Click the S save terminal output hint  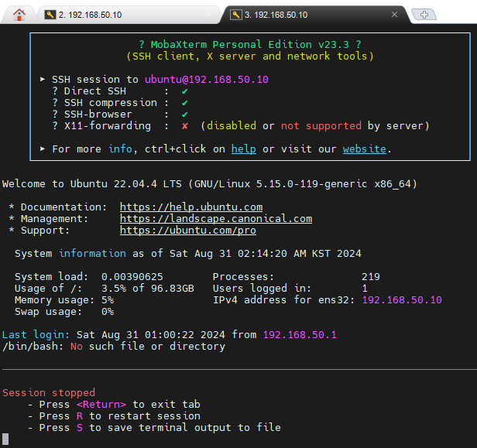(x=80, y=428)
